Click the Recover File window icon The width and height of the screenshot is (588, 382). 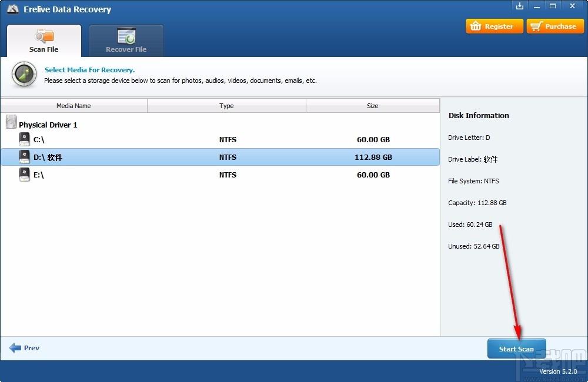[x=126, y=36]
